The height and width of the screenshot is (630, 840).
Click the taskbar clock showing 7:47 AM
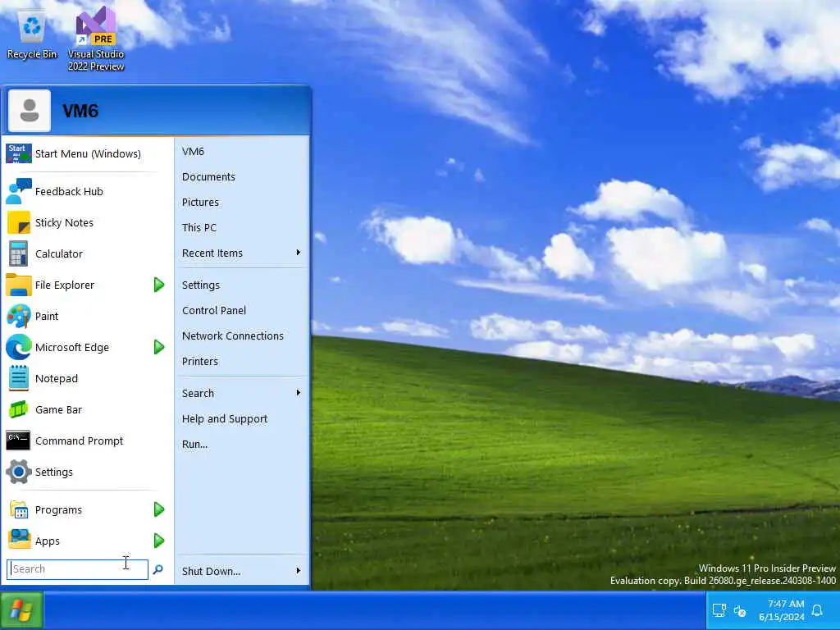click(x=782, y=610)
